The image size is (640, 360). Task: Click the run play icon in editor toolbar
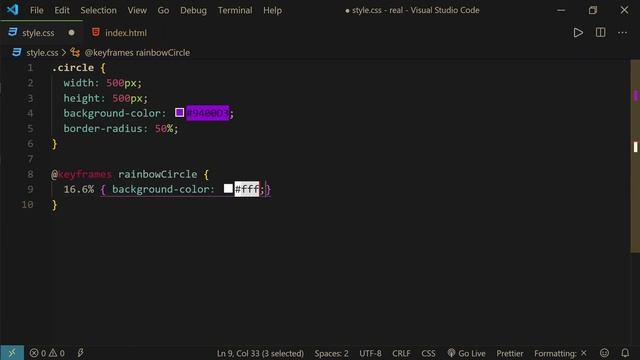pos(578,33)
